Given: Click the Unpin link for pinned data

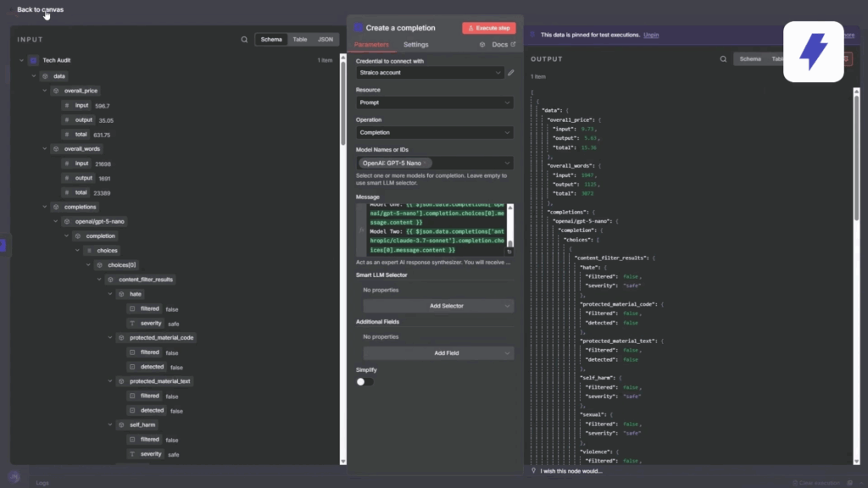Looking at the screenshot, I should [x=651, y=36].
